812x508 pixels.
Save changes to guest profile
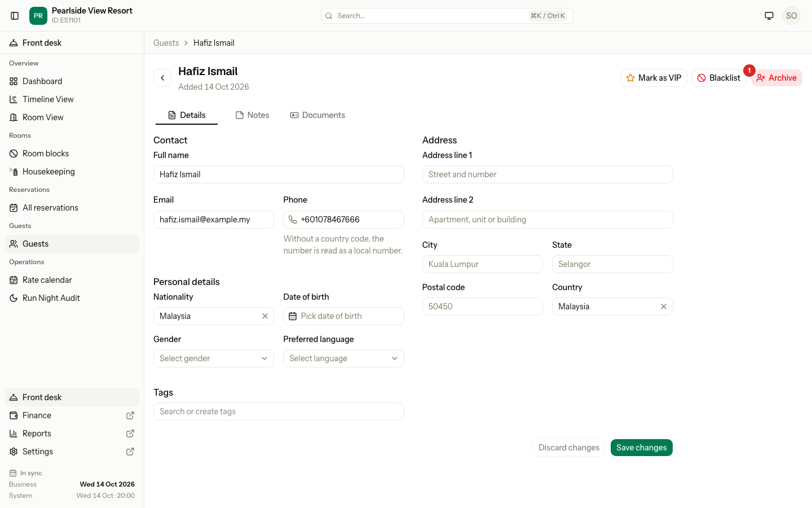[641, 448]
